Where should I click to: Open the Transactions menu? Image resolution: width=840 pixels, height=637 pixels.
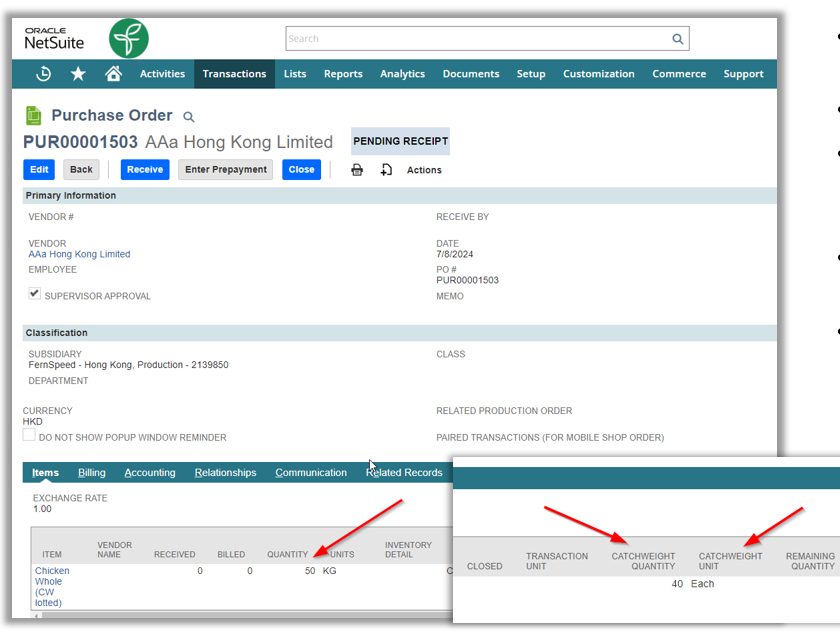(234, 74)
